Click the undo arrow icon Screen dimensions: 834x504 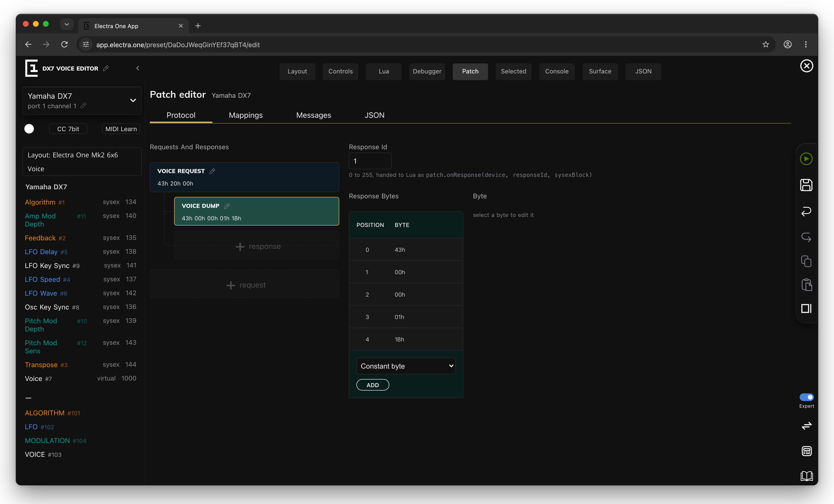pyautogui.click(x=806, y=211)
